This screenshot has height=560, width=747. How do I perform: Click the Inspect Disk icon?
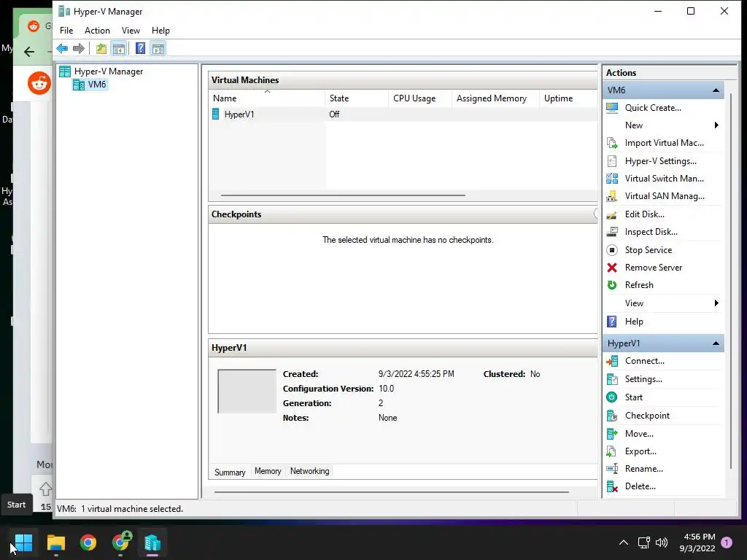click(x=612, y=232)
